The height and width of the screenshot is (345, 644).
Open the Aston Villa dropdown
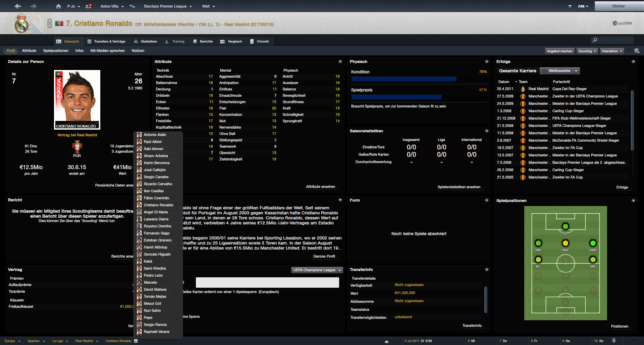point(112,6)
